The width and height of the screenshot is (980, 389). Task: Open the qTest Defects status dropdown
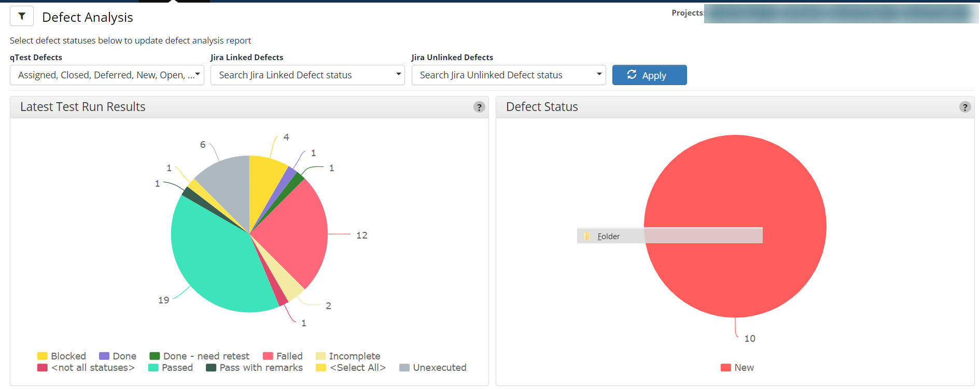(107, 75)
